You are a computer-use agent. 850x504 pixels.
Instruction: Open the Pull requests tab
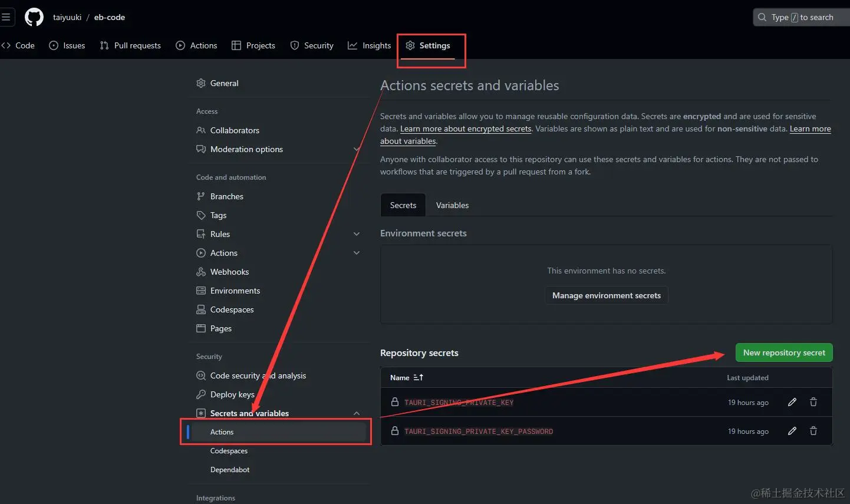(x=130, y=45)
